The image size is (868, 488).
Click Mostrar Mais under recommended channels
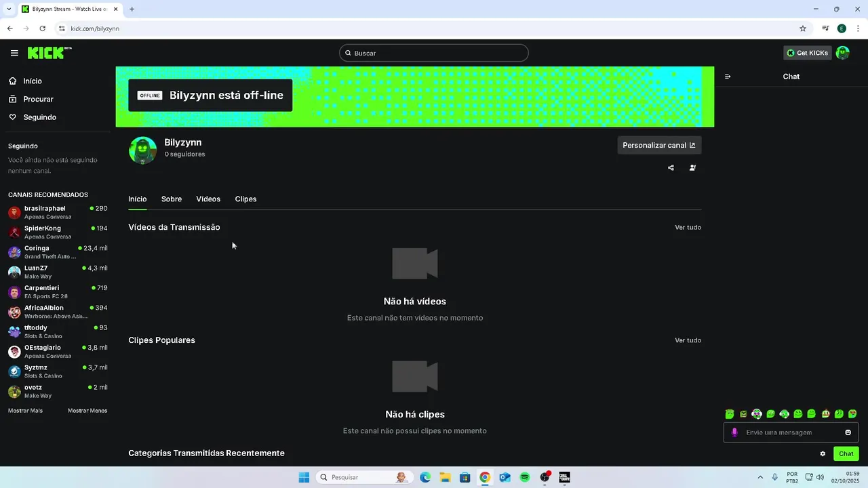(x=25, y=411)
